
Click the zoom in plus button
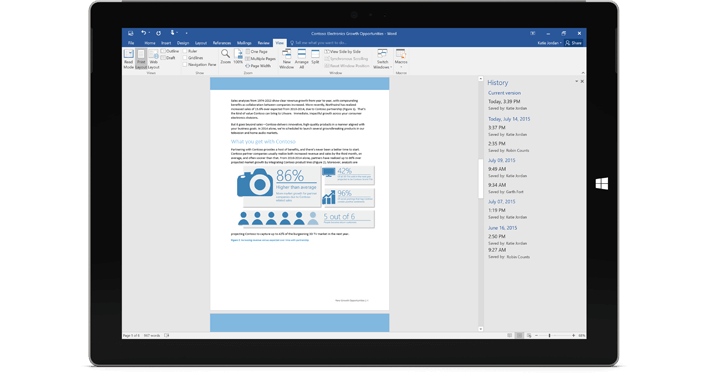tap(573, 335)
